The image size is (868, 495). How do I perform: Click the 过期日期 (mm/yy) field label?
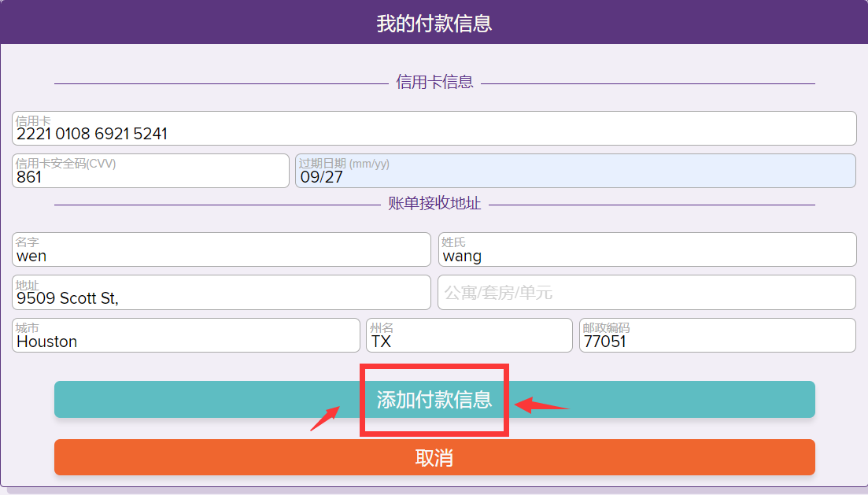tap(344, 164)
